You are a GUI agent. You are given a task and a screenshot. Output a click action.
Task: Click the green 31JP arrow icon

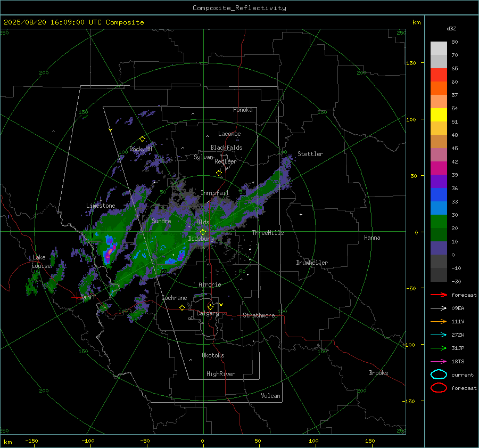tap(439, 348)
